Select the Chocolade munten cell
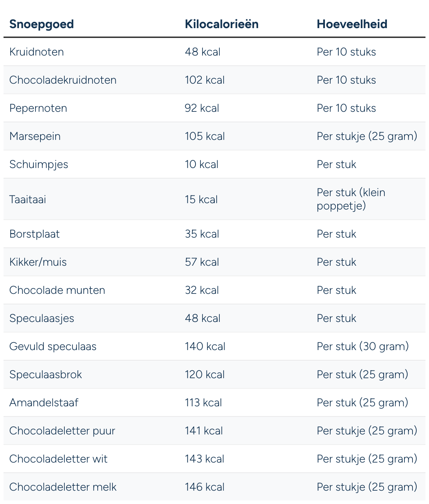 tap(57, 290)
